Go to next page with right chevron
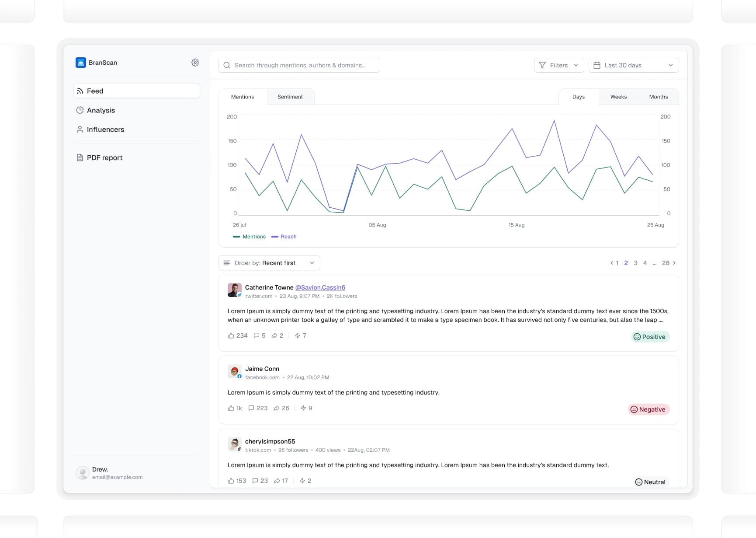The height and width of the screenshot is (538, 756). click(674, 263)
